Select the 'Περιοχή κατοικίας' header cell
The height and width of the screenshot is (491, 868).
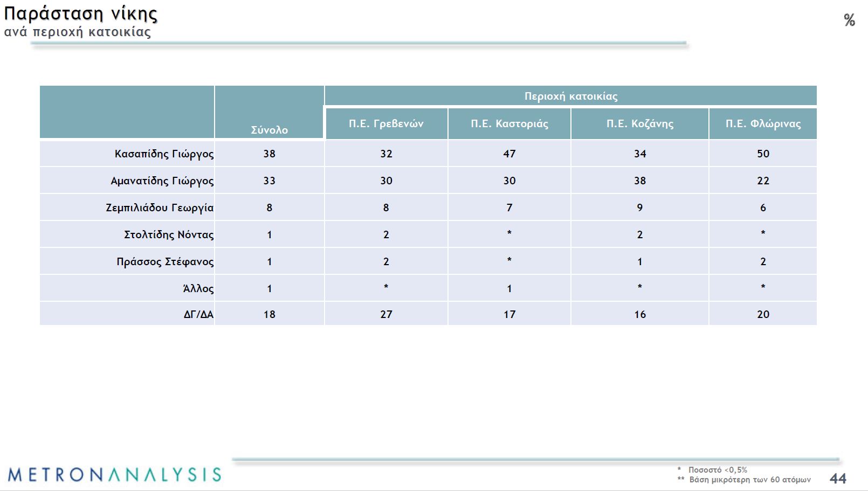570,96
